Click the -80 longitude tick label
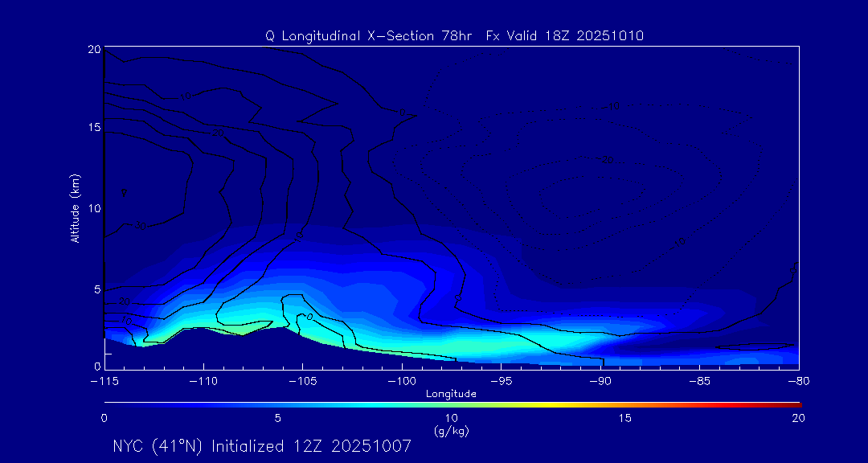The height and width of the screenshot is (463, 868). pyautogui.click(x=798, y=382)
